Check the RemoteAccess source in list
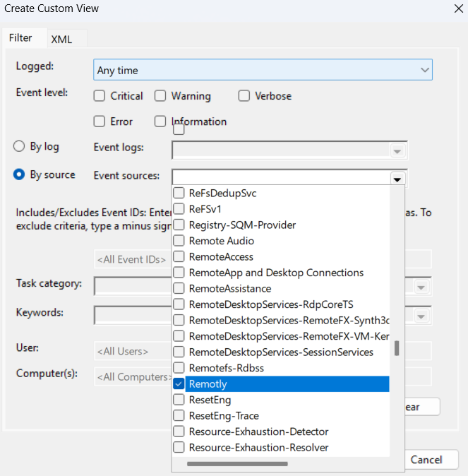468x476 pixels. (x=179, y=257)
